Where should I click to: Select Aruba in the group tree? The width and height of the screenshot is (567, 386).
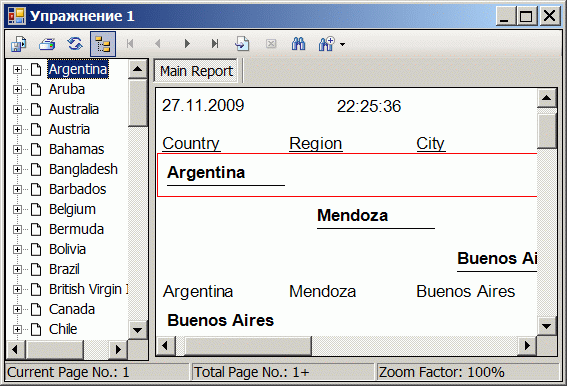[67, 89]
